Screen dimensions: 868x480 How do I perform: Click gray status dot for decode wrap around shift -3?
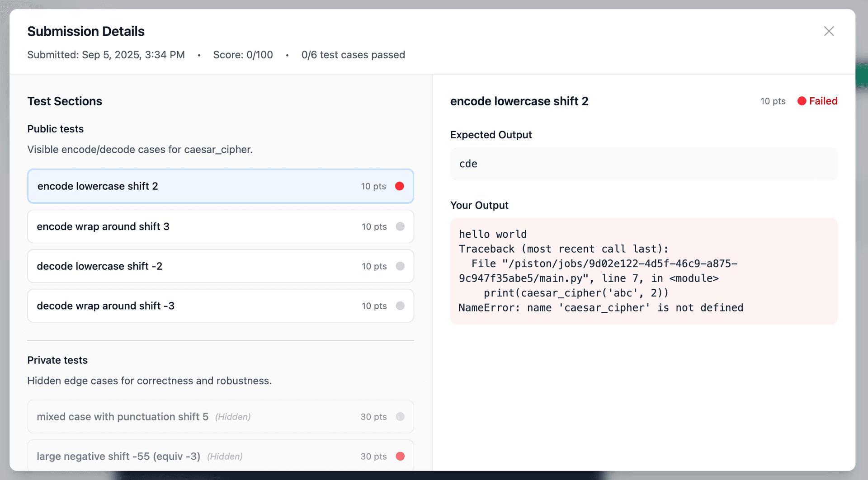[x=400, y=306]
